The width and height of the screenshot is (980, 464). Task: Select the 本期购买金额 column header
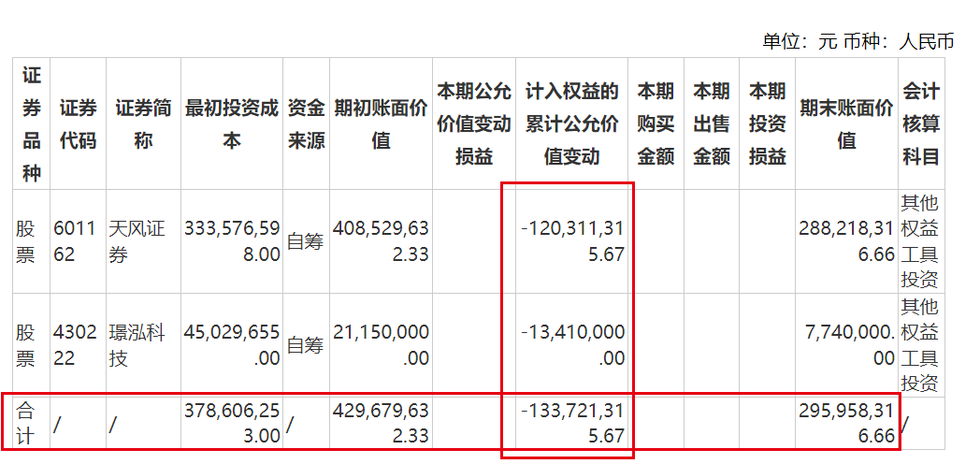click(x=656, y=123)
